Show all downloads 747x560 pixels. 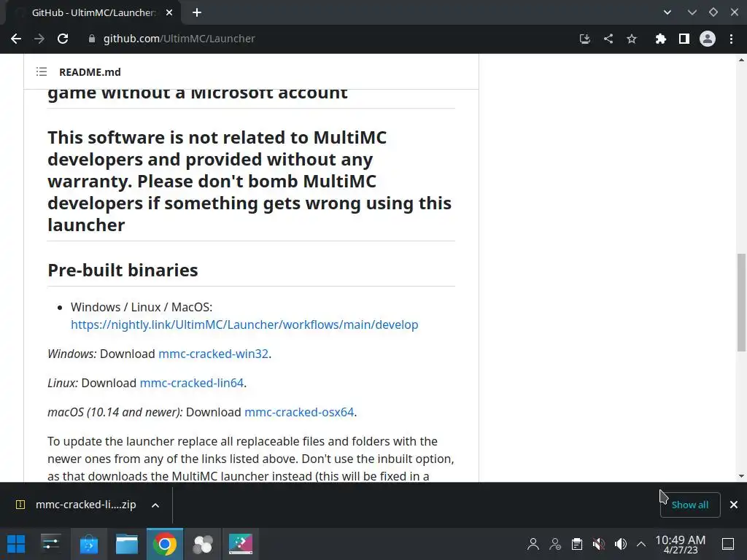pyautogui.click(x=690, y=505)
